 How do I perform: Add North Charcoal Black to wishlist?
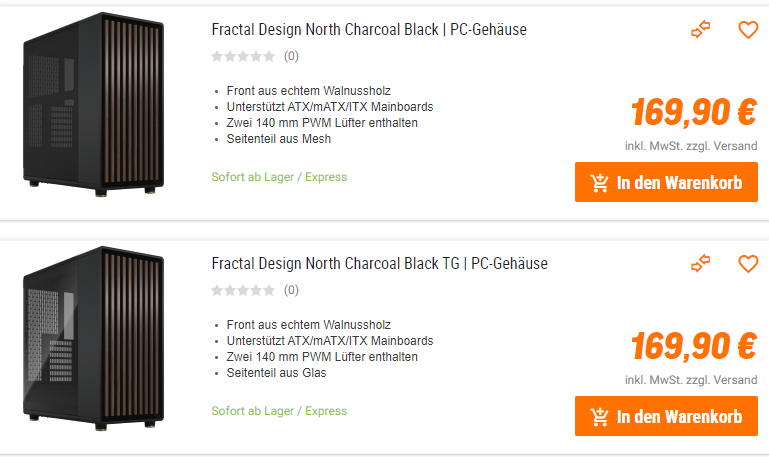pyautogui.click(x=748, y=31)
